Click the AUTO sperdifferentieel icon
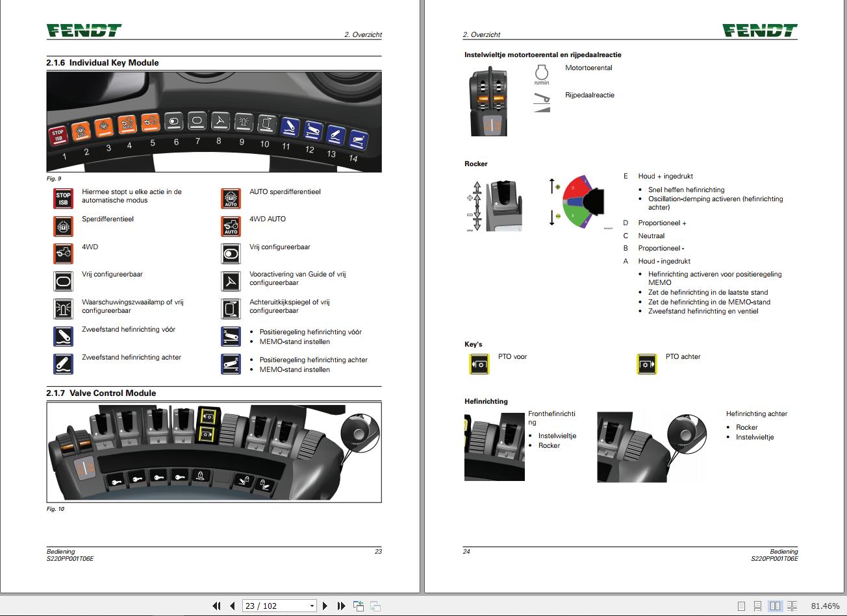Viewport: 847px width, 616px height. coord(231,198)
